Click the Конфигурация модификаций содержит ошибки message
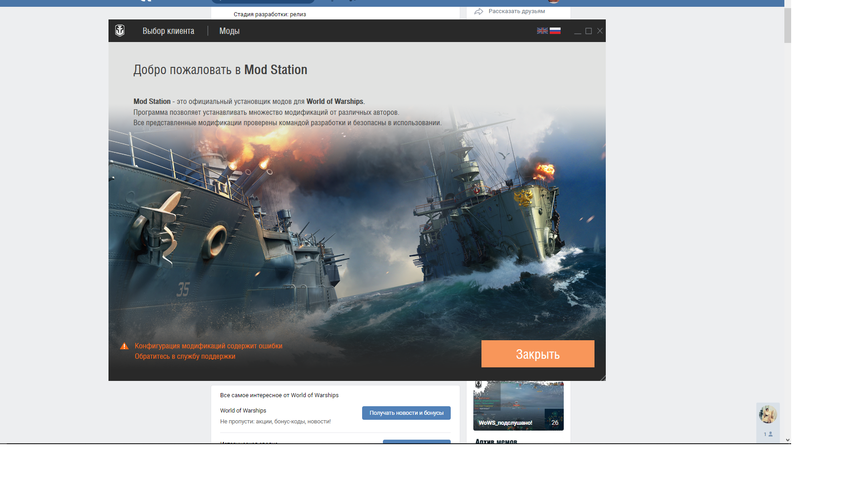Screen dimensions: 868x488 coord(208,346)
